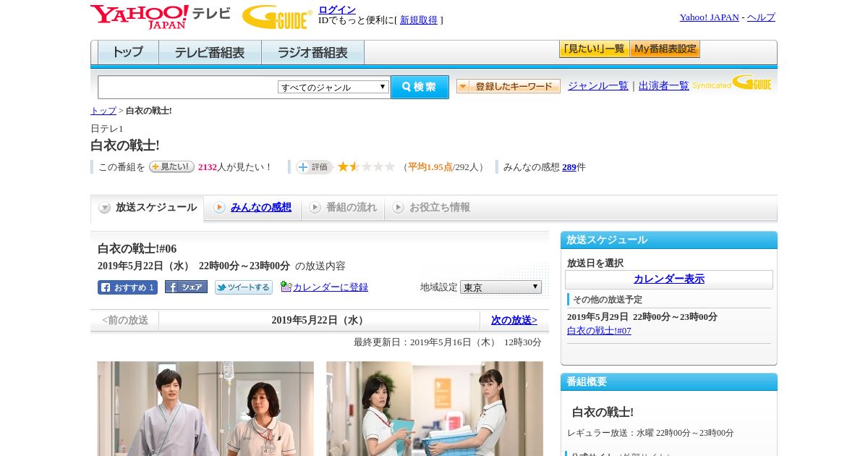868x456 pixels.
Task: Select the 放送スケジュール tab
Action: point(148,208)
